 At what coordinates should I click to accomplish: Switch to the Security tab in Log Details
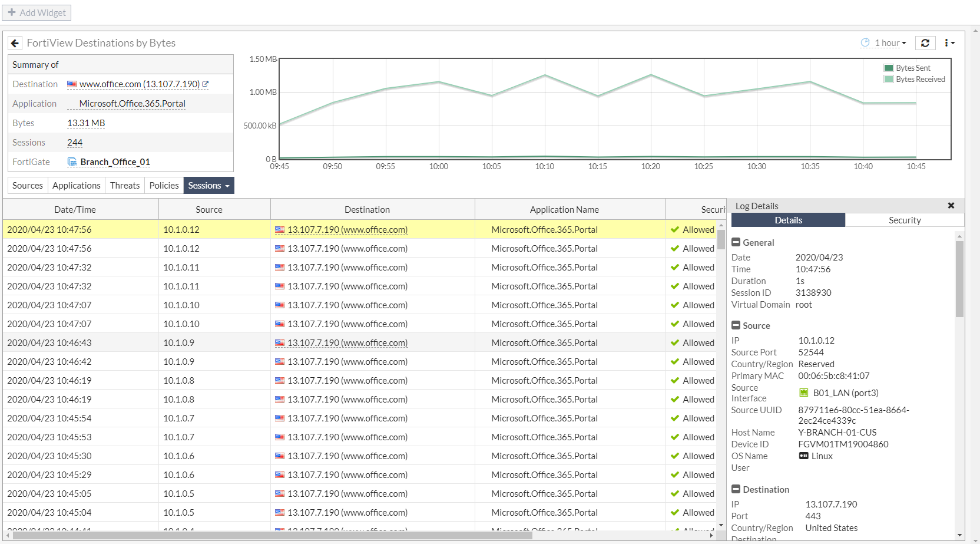point(905,220)
